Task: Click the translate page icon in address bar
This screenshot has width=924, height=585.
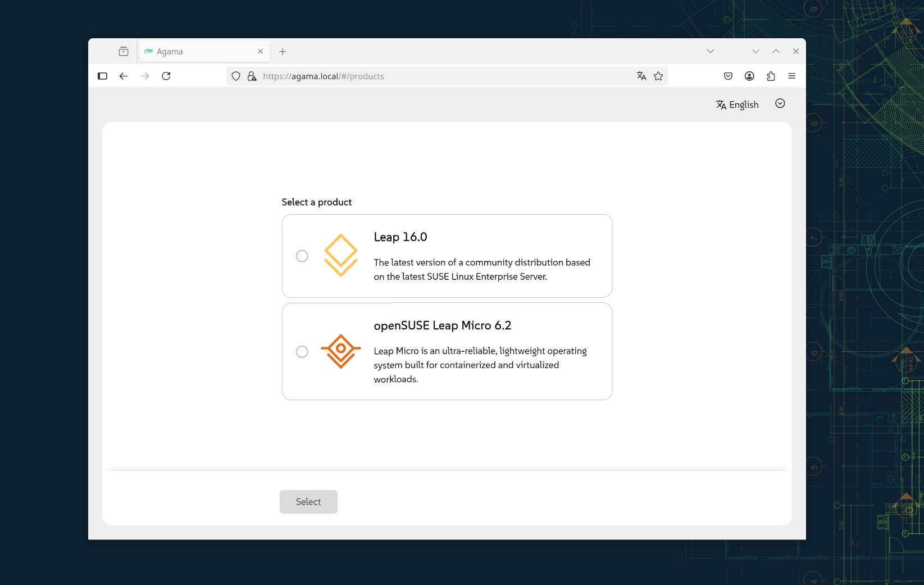Action: pos(641,76)
